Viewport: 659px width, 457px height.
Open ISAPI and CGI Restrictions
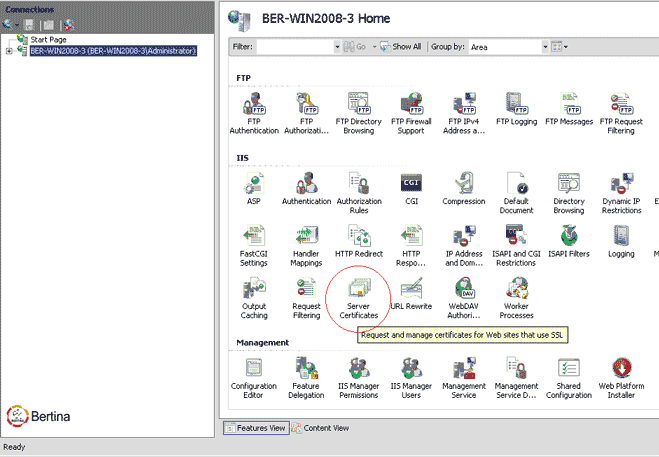point(516,246)
